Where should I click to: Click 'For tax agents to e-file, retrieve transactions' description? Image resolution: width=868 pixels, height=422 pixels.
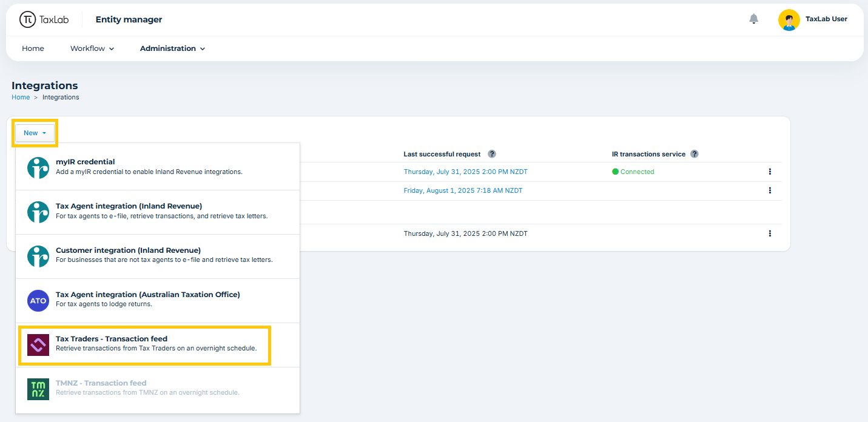[161, 216]
